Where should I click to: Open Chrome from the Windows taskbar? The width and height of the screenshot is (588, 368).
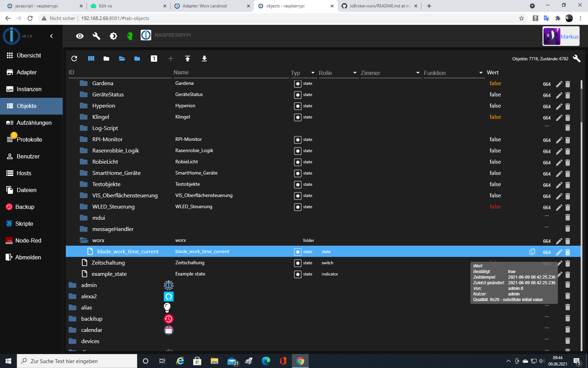click(300, 361)
